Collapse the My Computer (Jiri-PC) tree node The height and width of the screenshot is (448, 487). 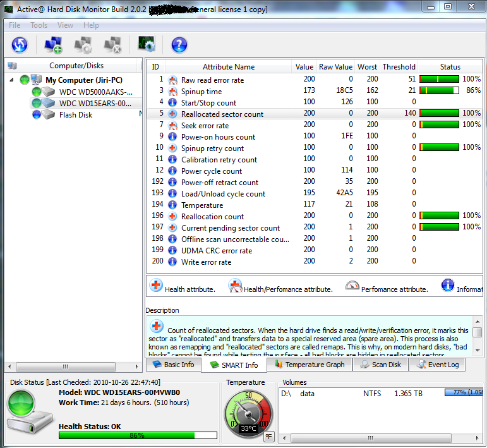11,80
